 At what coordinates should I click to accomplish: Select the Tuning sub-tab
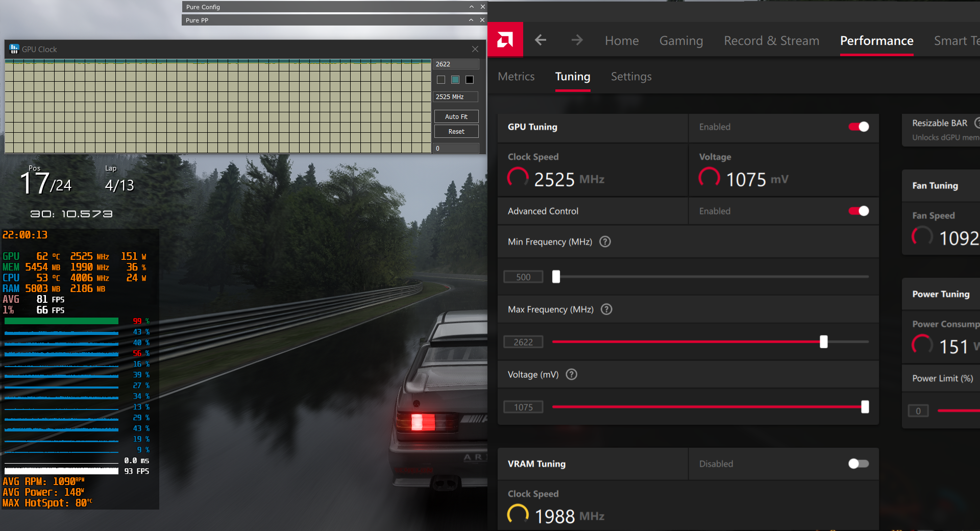coord(573,77)
